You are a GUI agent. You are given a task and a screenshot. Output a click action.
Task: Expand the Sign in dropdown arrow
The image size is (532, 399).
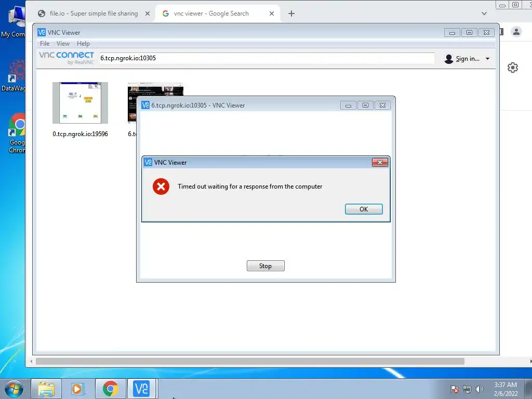tap(487, 59)
